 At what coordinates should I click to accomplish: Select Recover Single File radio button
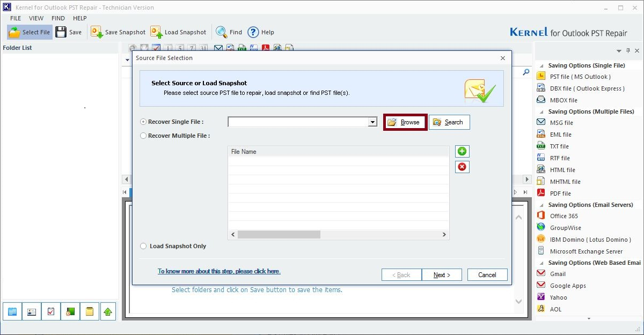click(x=143, y=122)
